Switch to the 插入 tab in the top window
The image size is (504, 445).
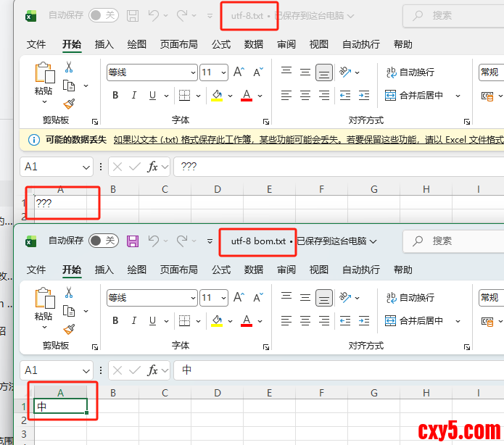pyautogui.click(x=104, y=44)
